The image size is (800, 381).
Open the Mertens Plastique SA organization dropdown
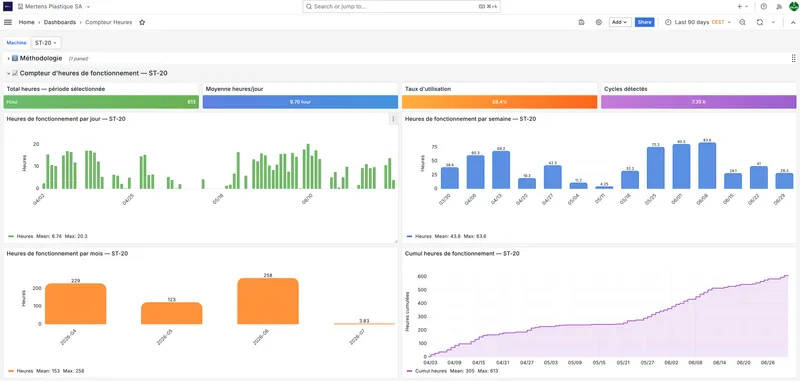point(54,7)
